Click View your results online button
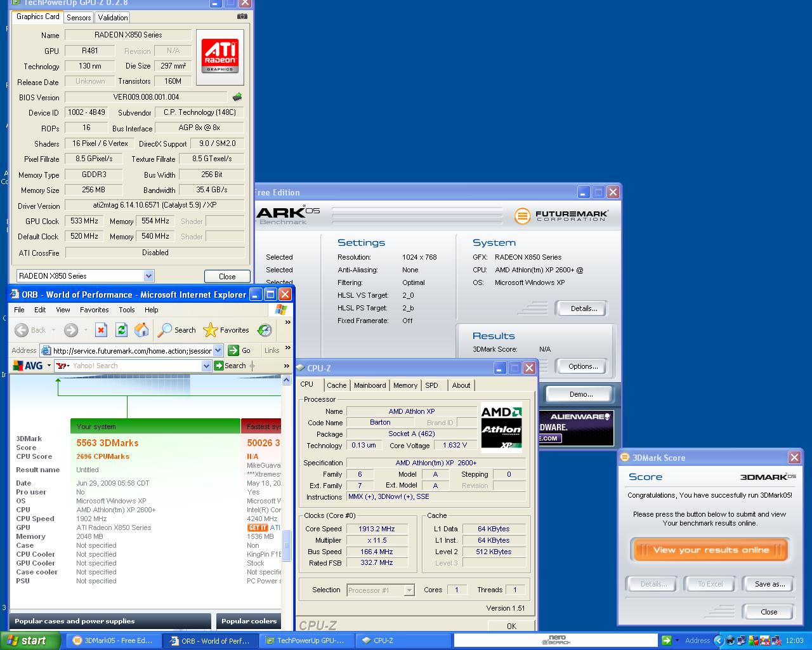 click(710, 550)
